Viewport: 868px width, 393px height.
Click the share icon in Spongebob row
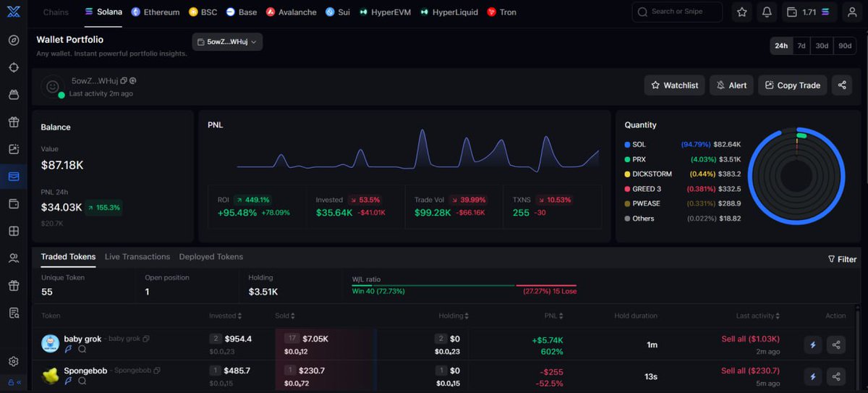pos(836,376)
